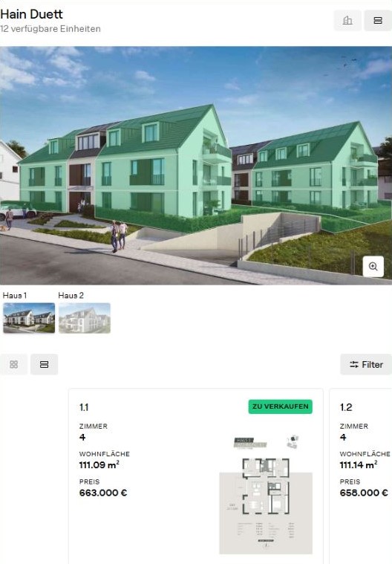
Task: Open the Filter options
Action: point(366,364)
